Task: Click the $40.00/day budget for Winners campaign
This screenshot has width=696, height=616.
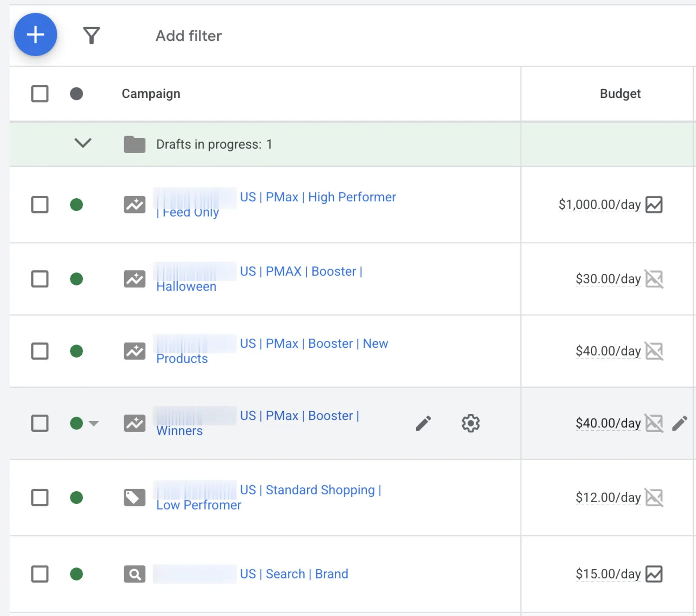Action: tap(608, 423)
